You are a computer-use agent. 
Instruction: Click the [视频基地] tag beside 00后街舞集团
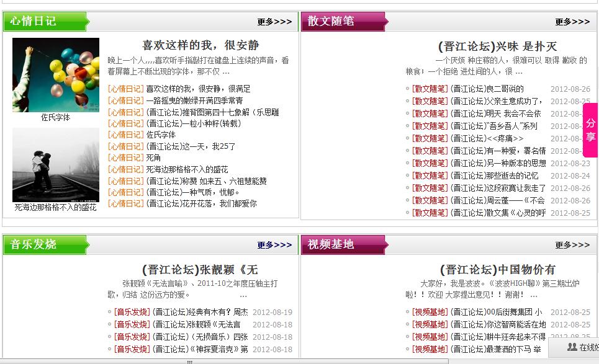[x=427, y=312]
